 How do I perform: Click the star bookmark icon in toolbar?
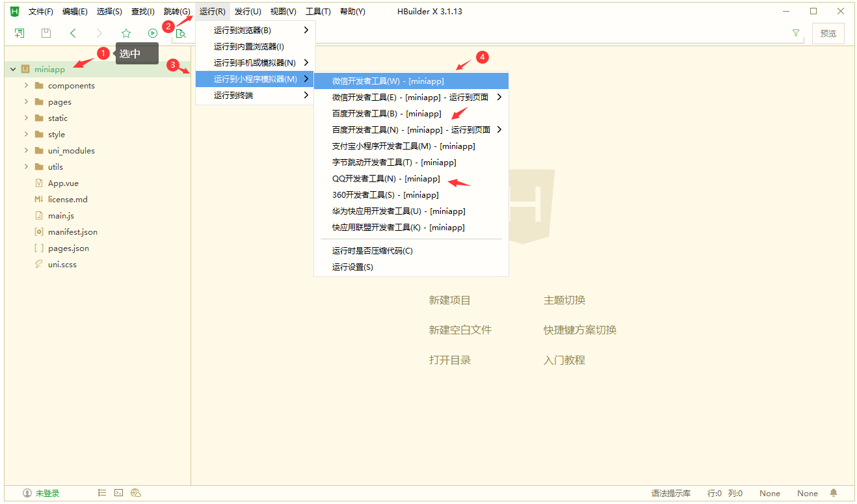click(x=126, y=33)
